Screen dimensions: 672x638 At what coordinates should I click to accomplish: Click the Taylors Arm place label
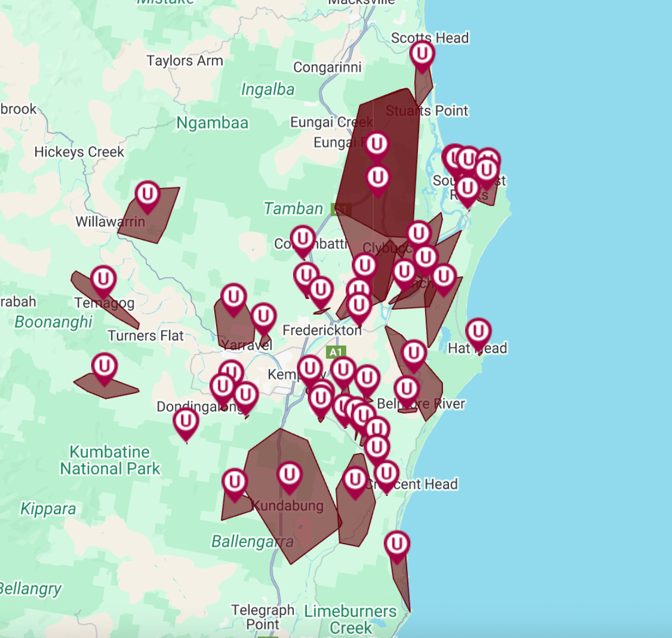[185, 61]
